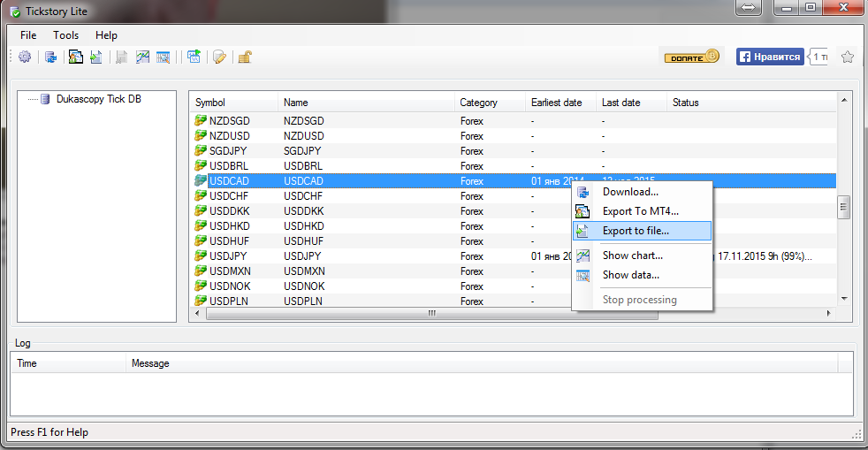
Task: Sort by the Category column header
Action: [x=490, y=103]
